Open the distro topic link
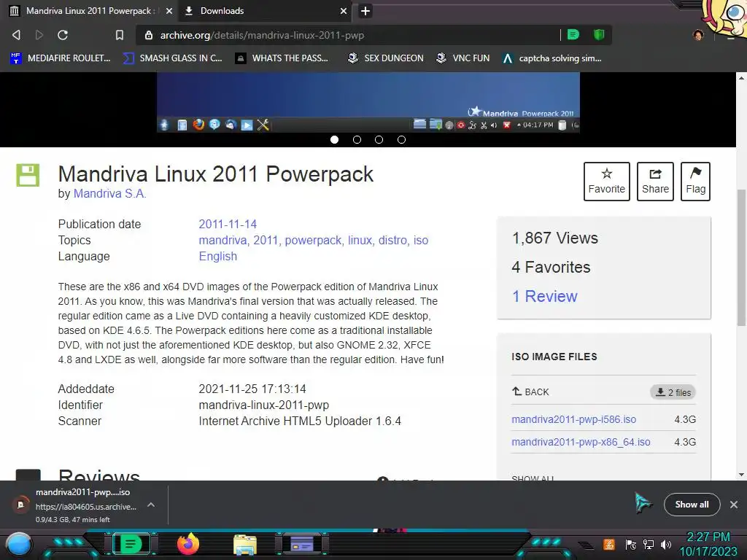 pyautogui.click(x=393, y=241)
